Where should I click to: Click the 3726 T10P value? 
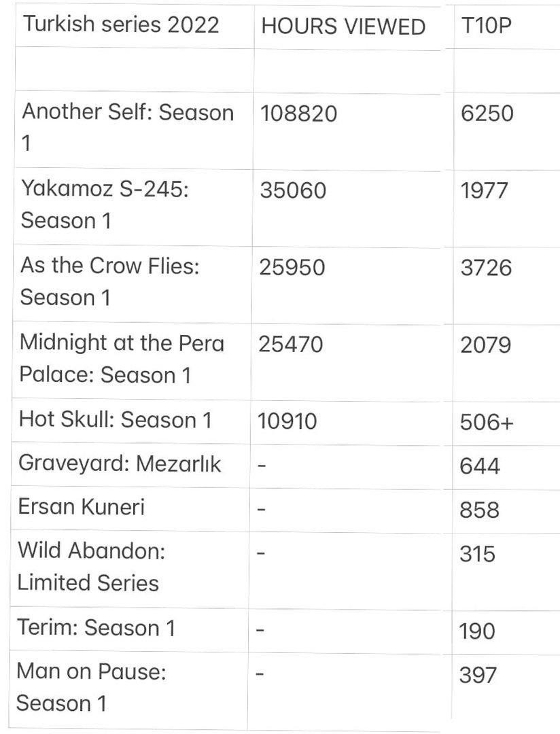[x=486, y=268]
